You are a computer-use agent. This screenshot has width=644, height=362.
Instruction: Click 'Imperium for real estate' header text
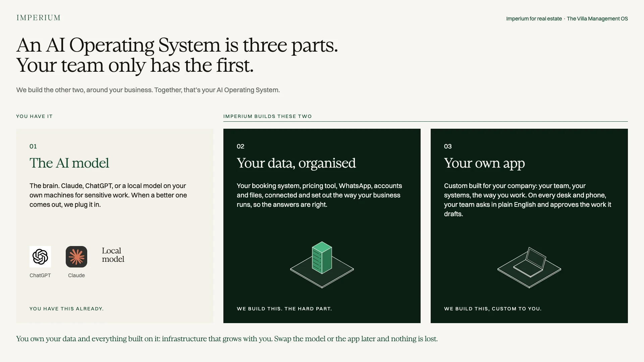[x=534, y=19]
